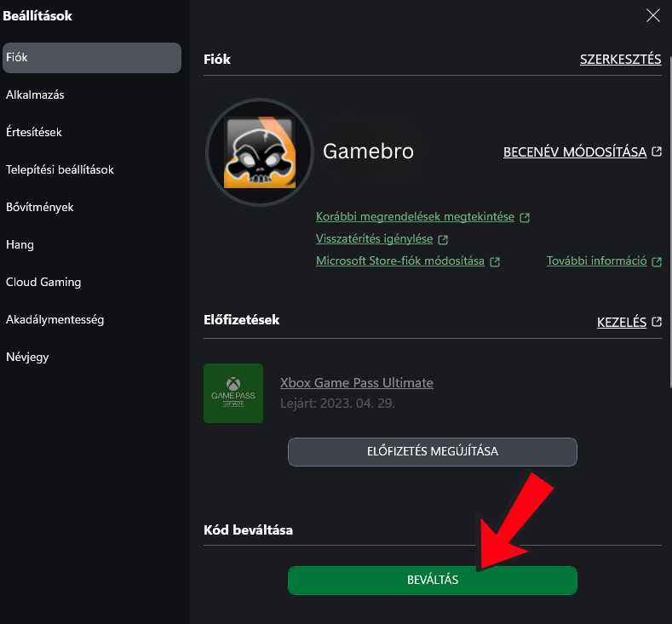Click the external-link icon beside BECENÉV MÓDOSÍTÁSA
Screen dimensions: 672x624
tap(657, 152)
